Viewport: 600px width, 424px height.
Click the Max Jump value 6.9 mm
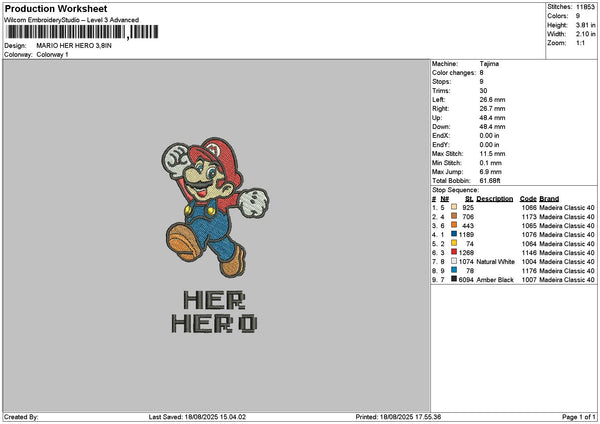(490, 172)
